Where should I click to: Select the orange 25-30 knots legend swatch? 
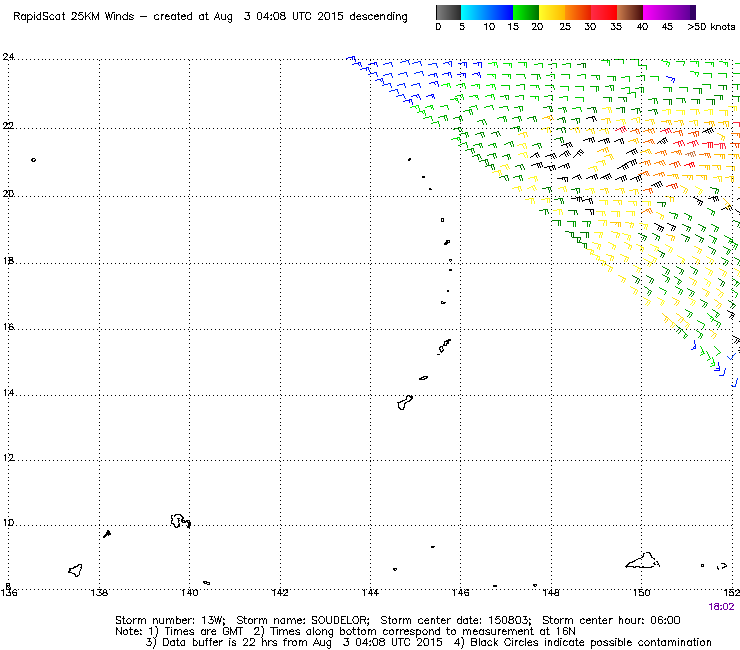tap(578, 12)
